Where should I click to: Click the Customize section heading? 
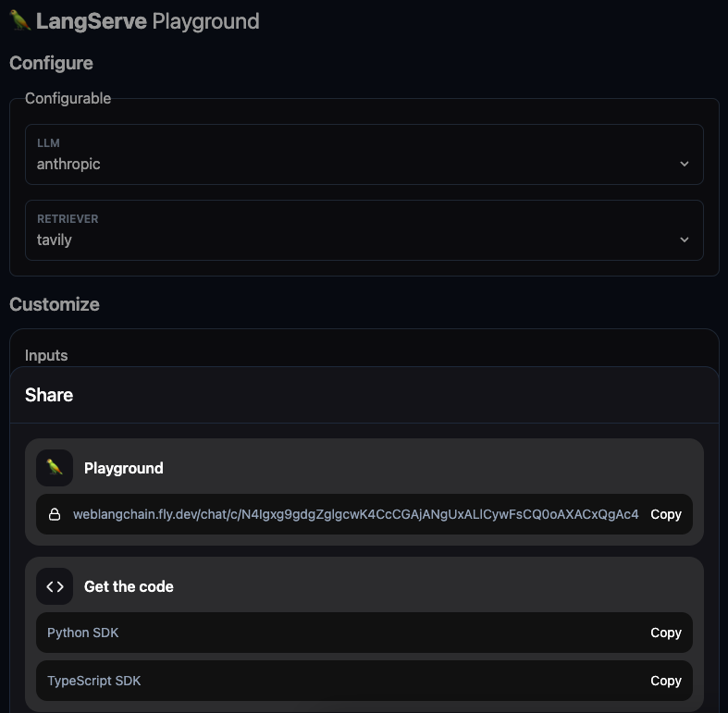point(55,304)
